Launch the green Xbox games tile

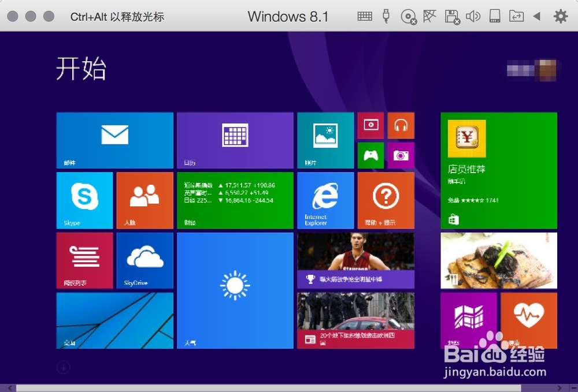[370, 156]
